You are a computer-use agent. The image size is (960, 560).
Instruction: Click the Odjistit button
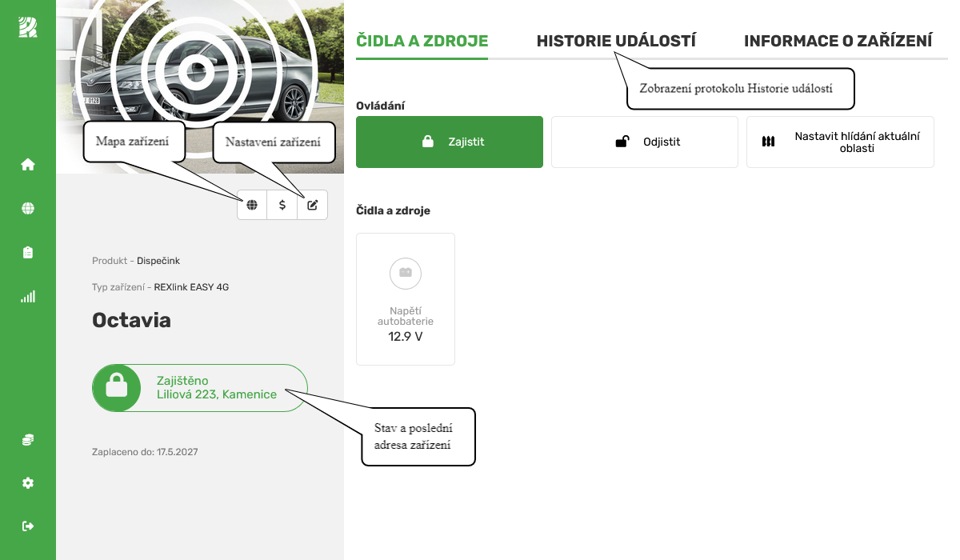(x=644, y=142)
